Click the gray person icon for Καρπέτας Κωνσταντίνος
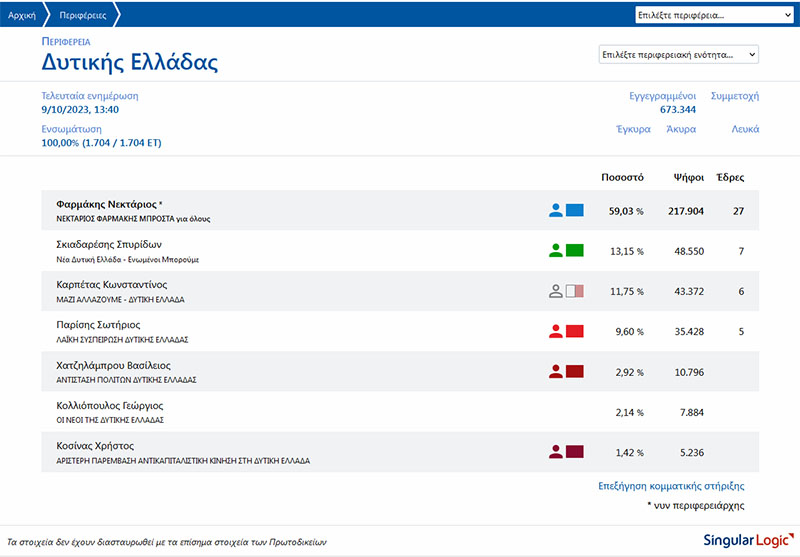This screenshot has height=557, width=800. pos(556,291)
